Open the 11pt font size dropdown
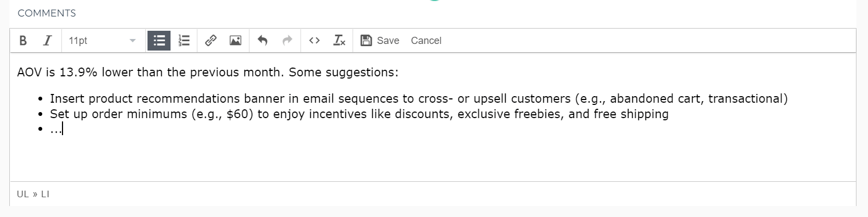This screenshot has height=217, width=868. tap(102, 41)
